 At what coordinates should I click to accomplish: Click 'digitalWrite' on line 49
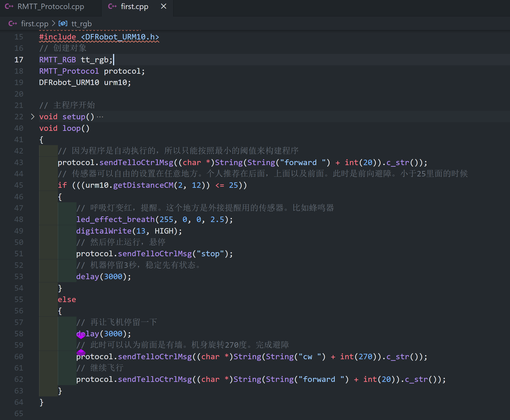pyautogui.click(x=104, y=231)
